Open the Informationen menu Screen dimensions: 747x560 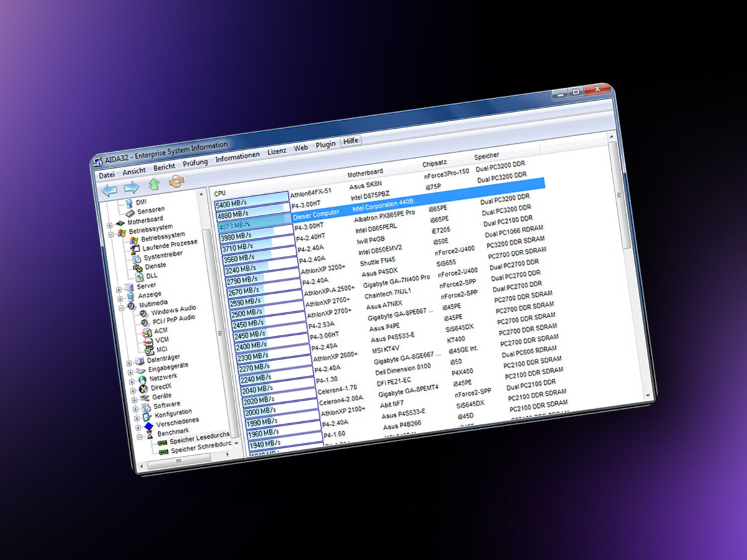coord(238,157)
